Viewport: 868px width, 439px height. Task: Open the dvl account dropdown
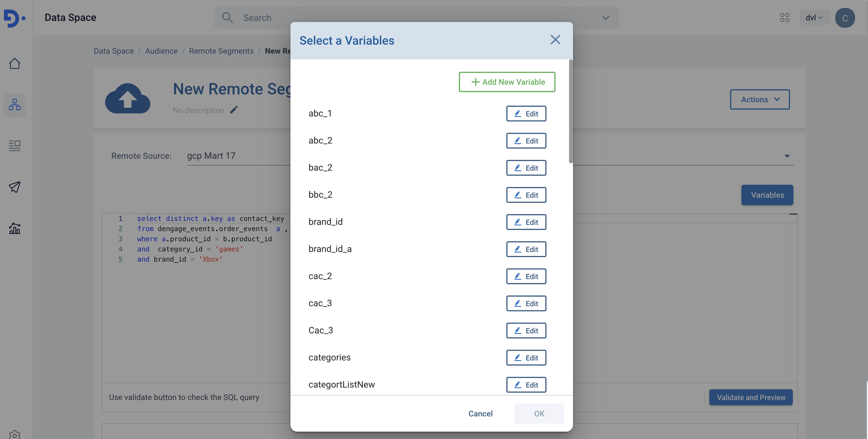(814, 18)
